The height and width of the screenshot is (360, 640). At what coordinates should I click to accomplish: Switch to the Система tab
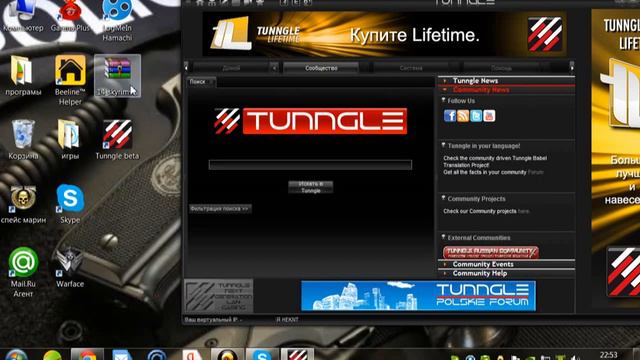pyautogui.click(x=411, y=68)
